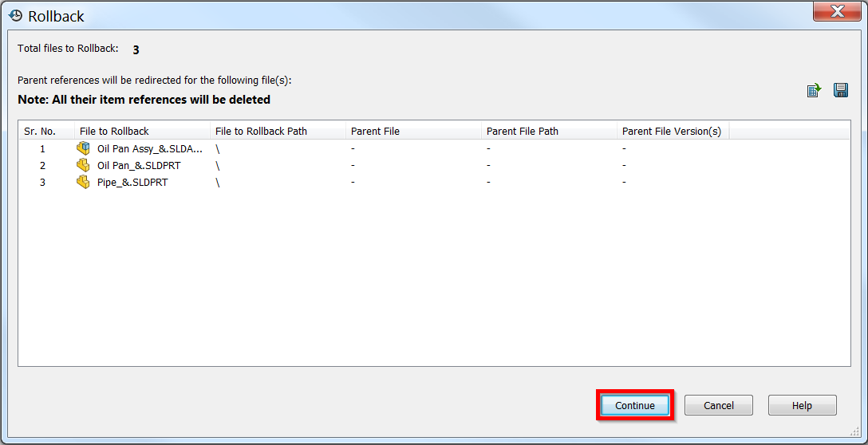This screenshot has width=868, height=445.
Task: Click serial number 2 cell
Action: click(x=42, y=166)
